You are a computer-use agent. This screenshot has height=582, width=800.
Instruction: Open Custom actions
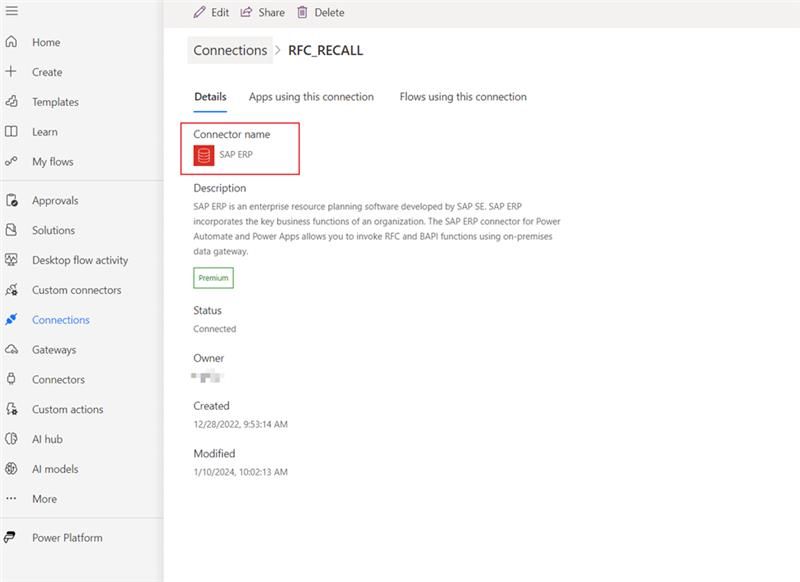pyautogui.click(x=67, y=410)
